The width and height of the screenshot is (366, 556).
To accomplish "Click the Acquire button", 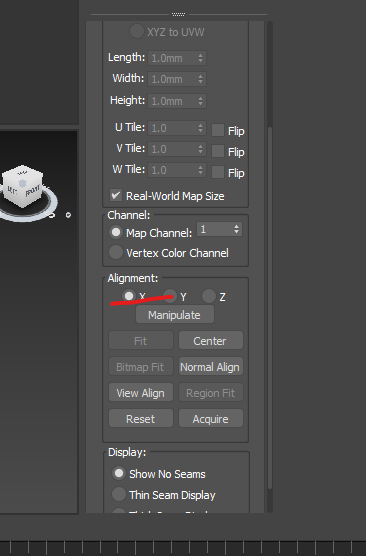I will coord(211,418).
